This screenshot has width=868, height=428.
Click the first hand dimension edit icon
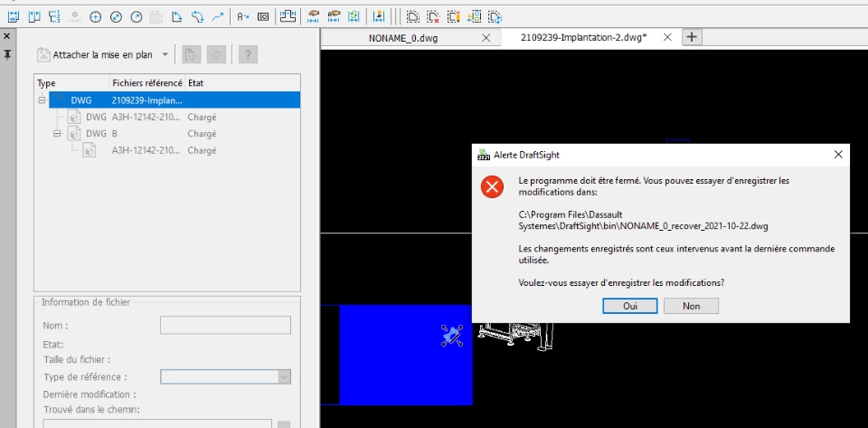314,16
